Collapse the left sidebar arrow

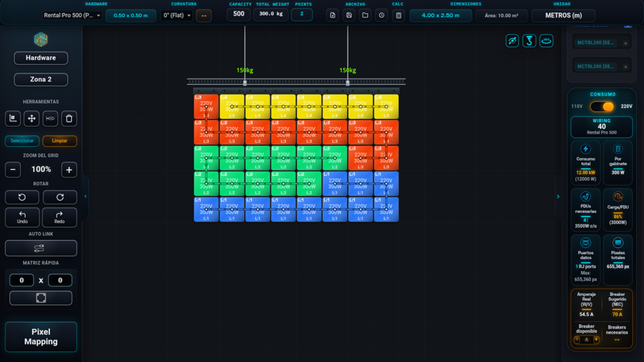tap(86, 196)
